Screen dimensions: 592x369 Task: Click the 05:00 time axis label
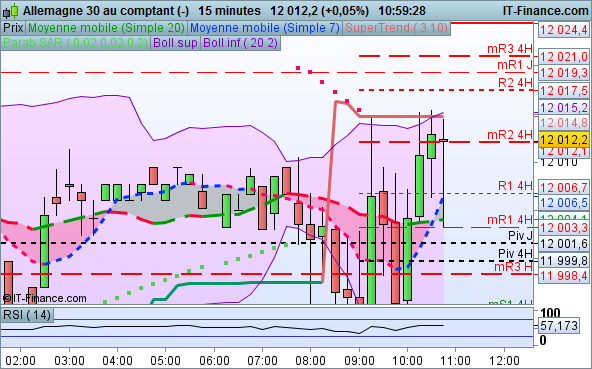tap(165, 360)
